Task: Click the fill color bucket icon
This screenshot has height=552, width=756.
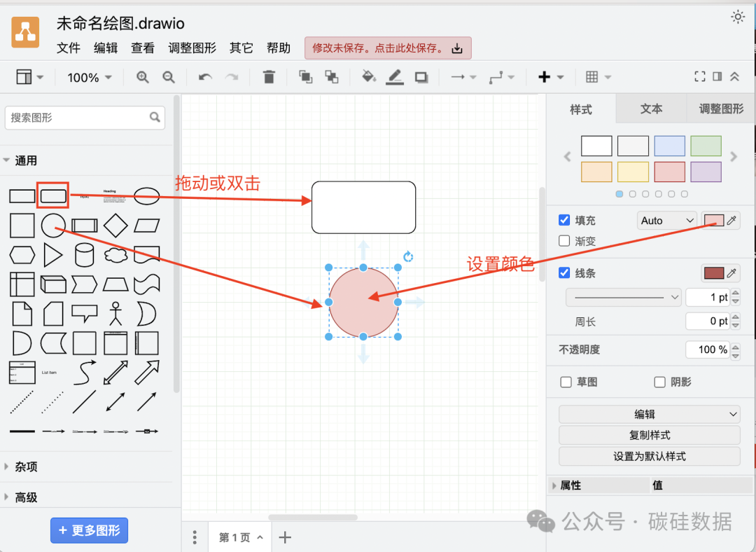Action: (x=368, y=77)
